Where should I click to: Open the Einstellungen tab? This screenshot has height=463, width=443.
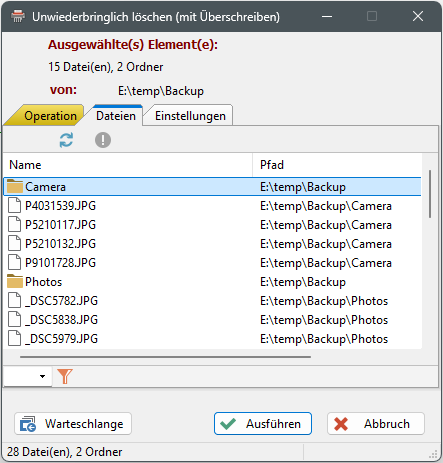(x=190, y=116)
